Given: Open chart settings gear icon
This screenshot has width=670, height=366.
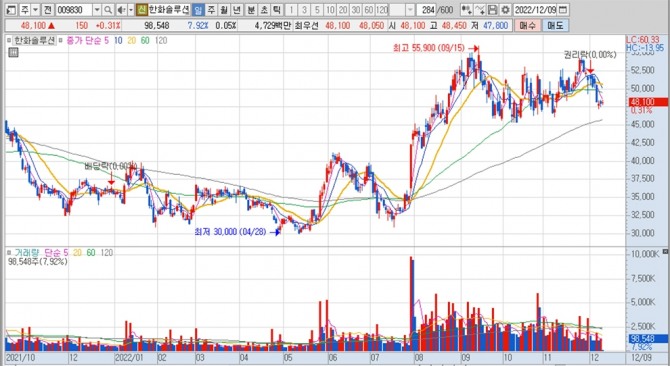Looking at the screenshot, I should click(505, 10).
